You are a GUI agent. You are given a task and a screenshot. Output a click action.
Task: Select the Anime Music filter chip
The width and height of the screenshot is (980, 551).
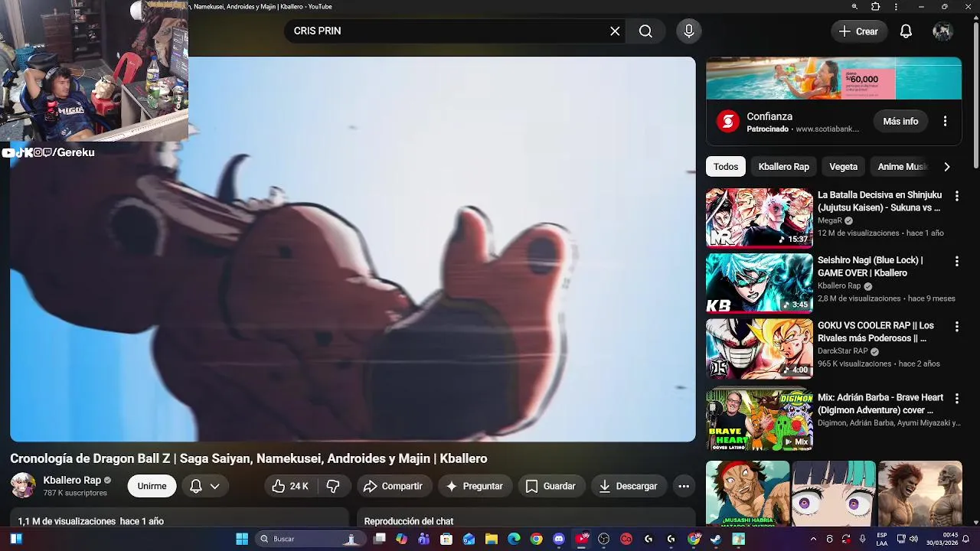(902, 167)
